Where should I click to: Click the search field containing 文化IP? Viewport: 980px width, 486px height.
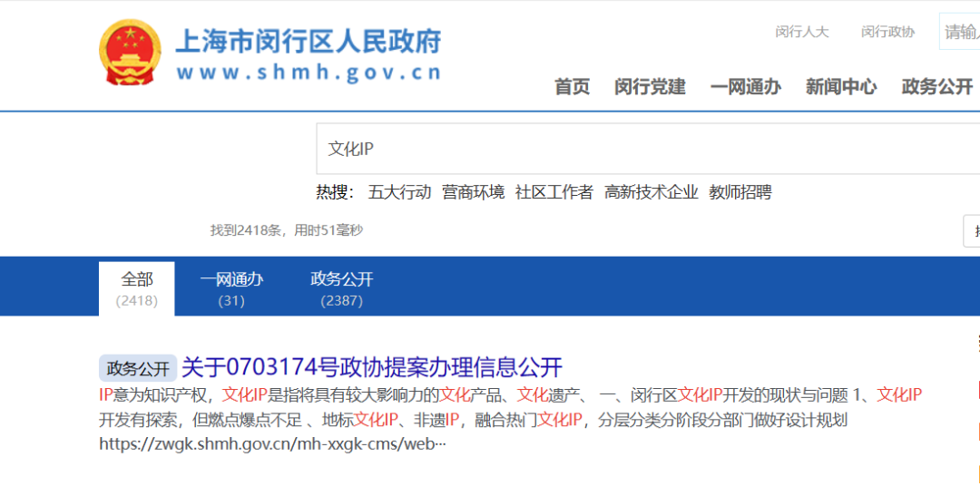pos(648,149)
